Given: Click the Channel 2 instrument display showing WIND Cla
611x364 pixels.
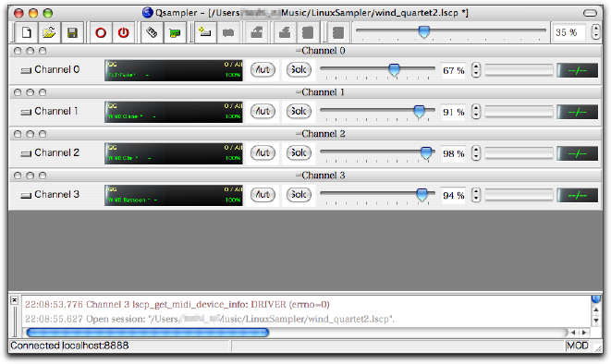Looking at the screenshot, I should pyautogui.click(x=174, y=153).
